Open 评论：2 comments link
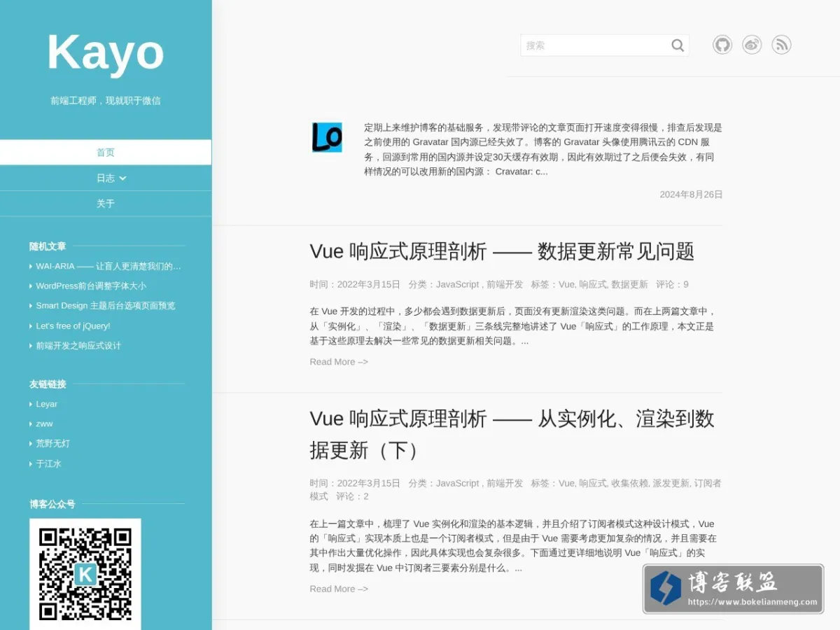This screenshot has height=630, width=840. 352,496
